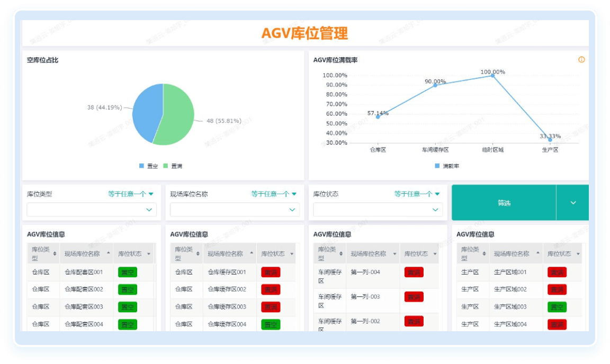Toggle the 满载率 legend in line chart

[x=446, y=166]
